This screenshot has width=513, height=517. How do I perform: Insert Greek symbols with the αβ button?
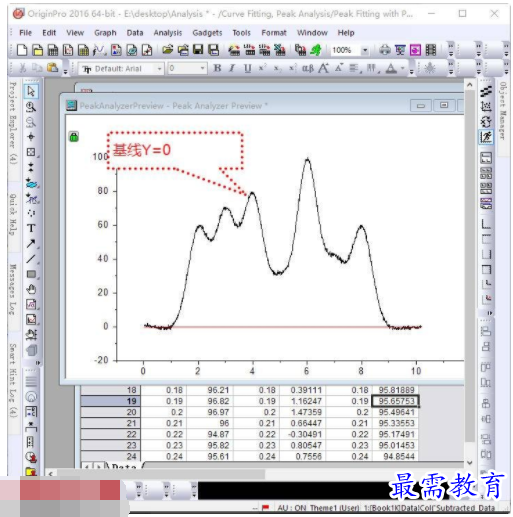pyautogui.click(x=308, y=68)
